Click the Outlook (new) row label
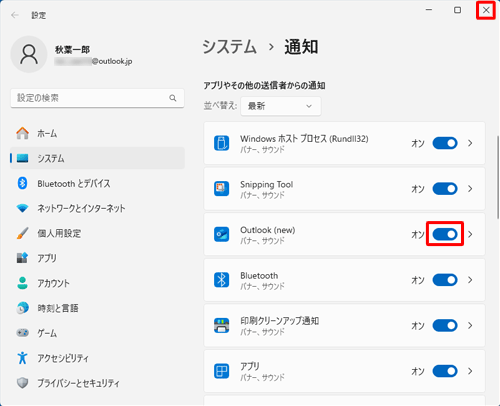This screenshot has width=500, height=406. [x=268, y=230]
